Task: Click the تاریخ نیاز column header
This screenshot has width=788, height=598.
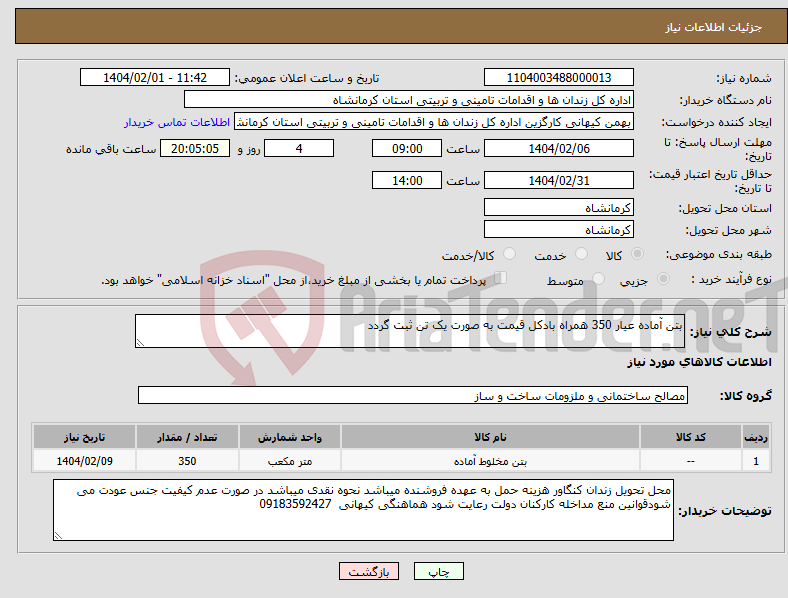Action: [x=84, y=437]
